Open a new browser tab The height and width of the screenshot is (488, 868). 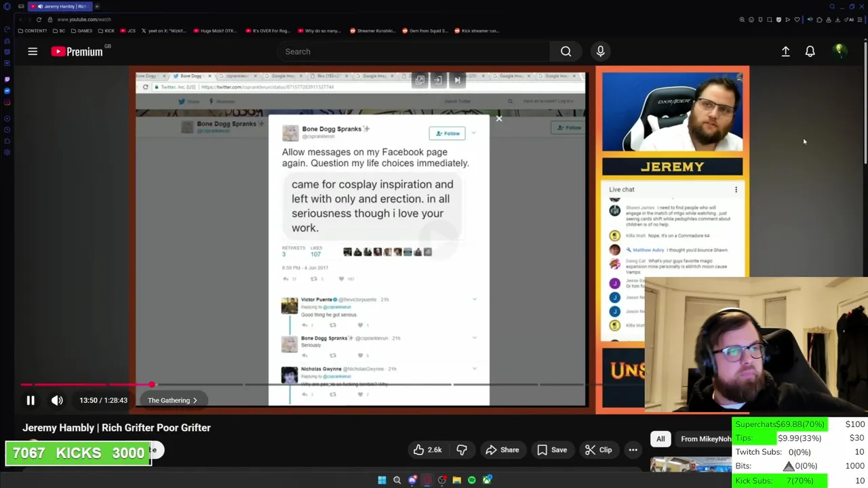[97, 6]
